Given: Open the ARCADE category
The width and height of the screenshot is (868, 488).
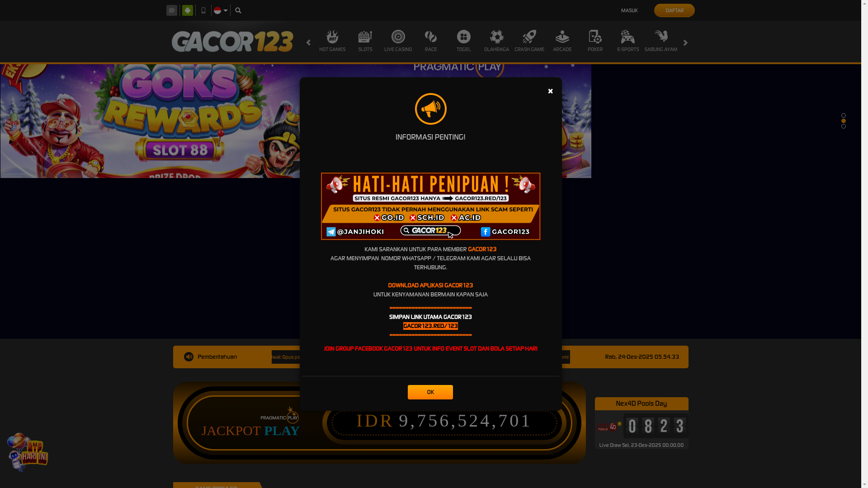Looking at the screenshot, I should [x=562, y=41].
